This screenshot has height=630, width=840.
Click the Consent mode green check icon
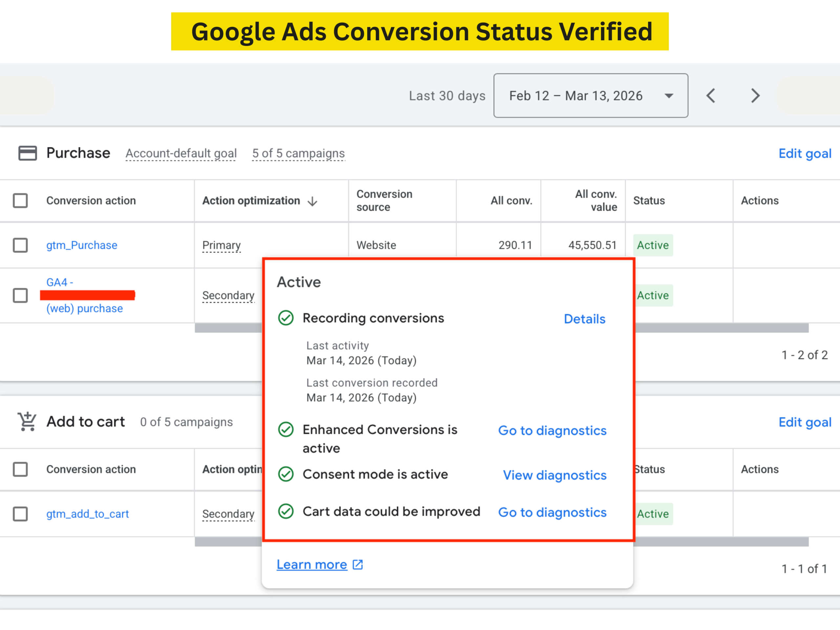286,474
